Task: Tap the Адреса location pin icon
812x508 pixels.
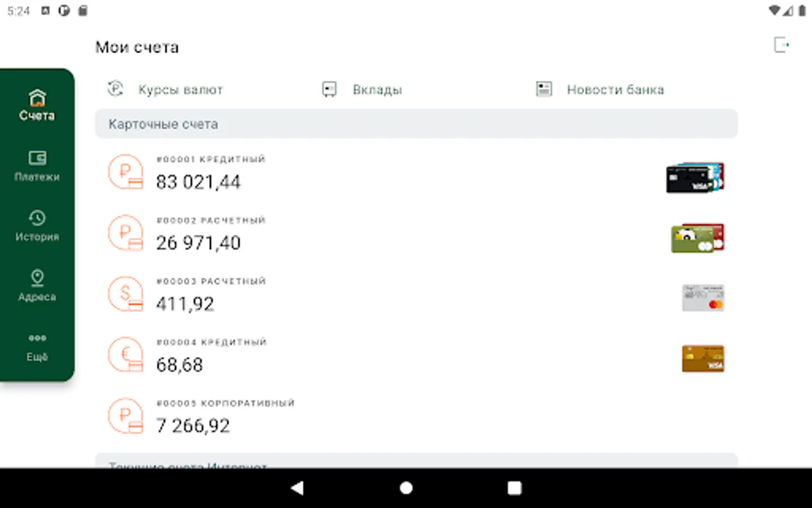Action: tap(37, 278)
